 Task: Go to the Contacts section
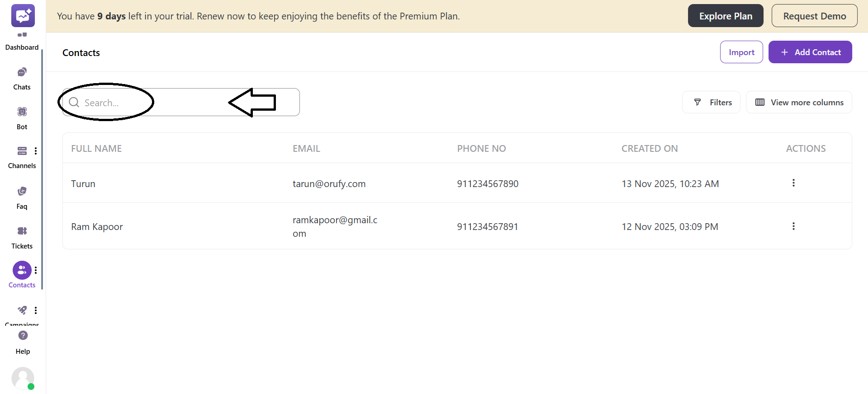tap(22, 275)
